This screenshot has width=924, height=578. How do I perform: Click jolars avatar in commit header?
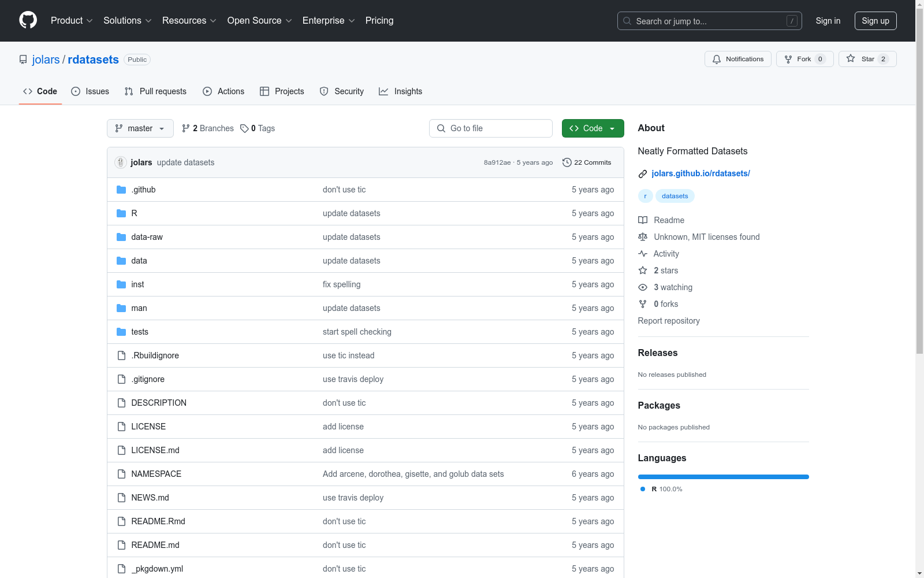tap(121, 162)
